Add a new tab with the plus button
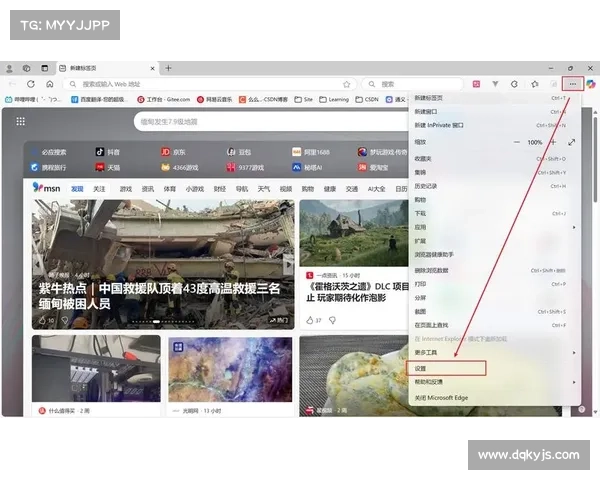The height and width of the screenshot is (480, 600). 168,68
